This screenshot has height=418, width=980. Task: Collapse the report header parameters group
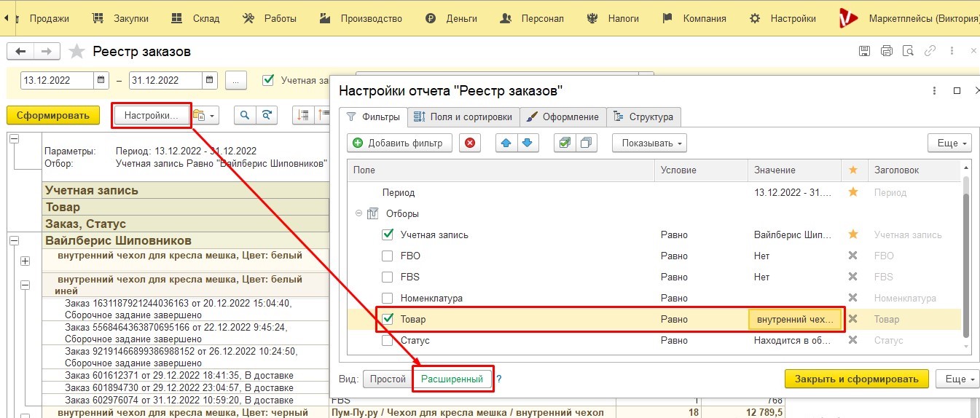click(14, 138)
